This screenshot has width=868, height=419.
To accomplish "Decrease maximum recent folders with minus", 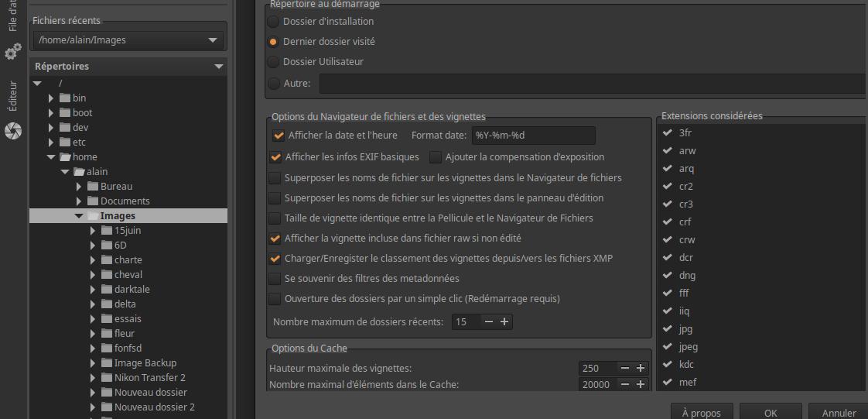I will (x=489, y=322).
